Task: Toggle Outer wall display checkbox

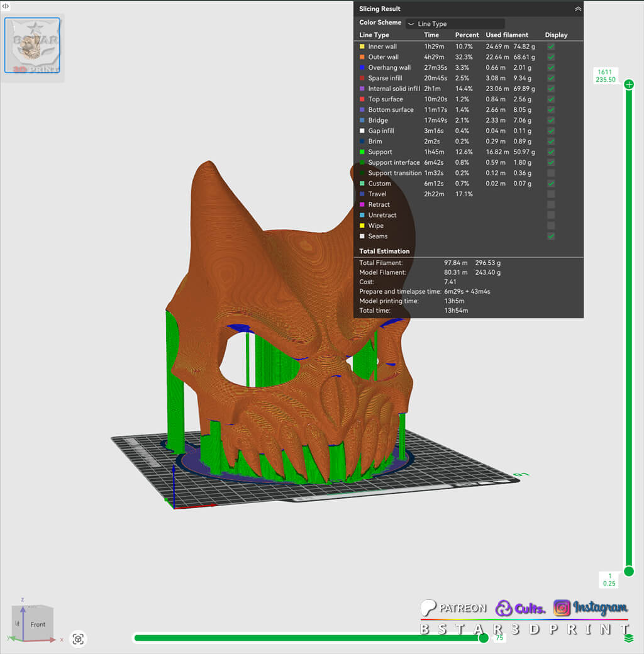Action: pos(551,57)
